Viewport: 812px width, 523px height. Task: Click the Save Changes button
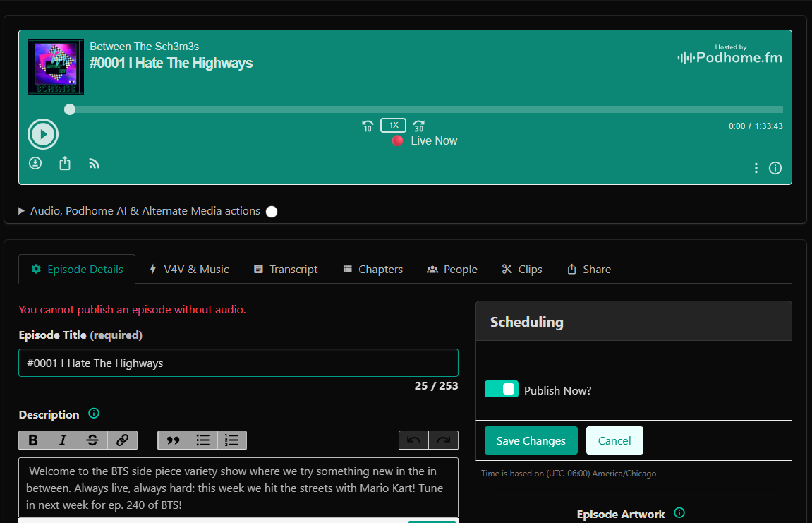(x=531, y=440)
